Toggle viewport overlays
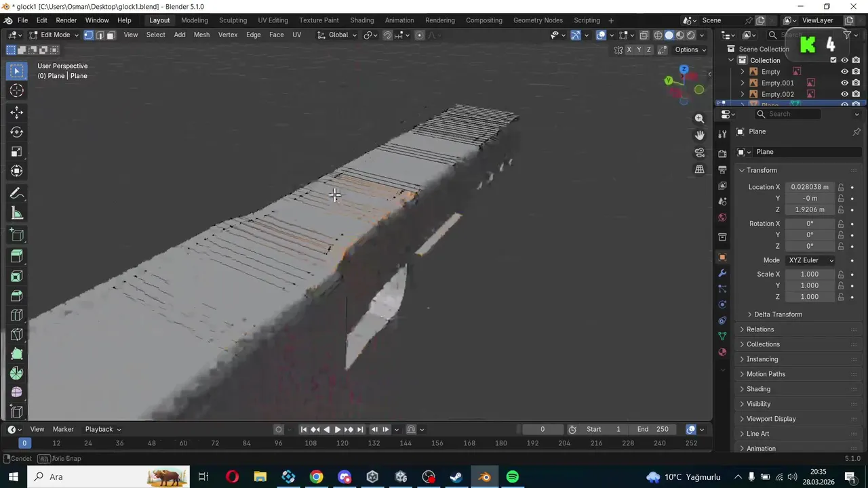The width and height of the screenshot is (868, 488). [x=601, y=35]
